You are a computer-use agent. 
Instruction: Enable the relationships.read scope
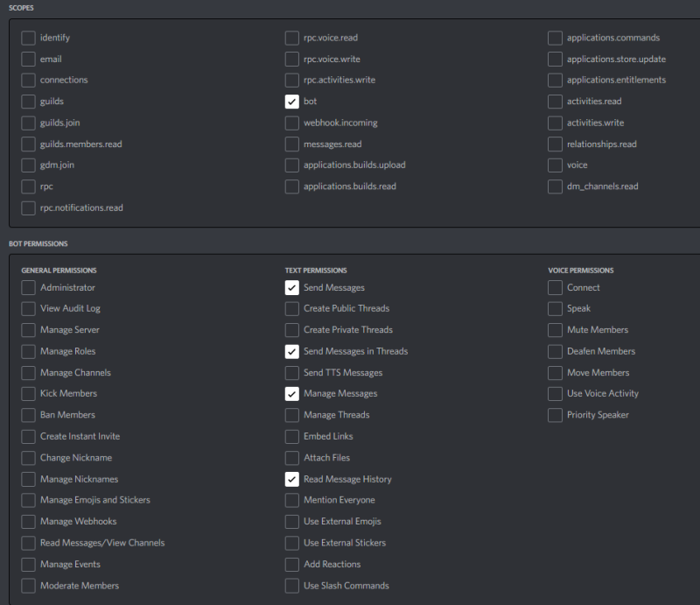pyautogui.click(x=555, y=144)
